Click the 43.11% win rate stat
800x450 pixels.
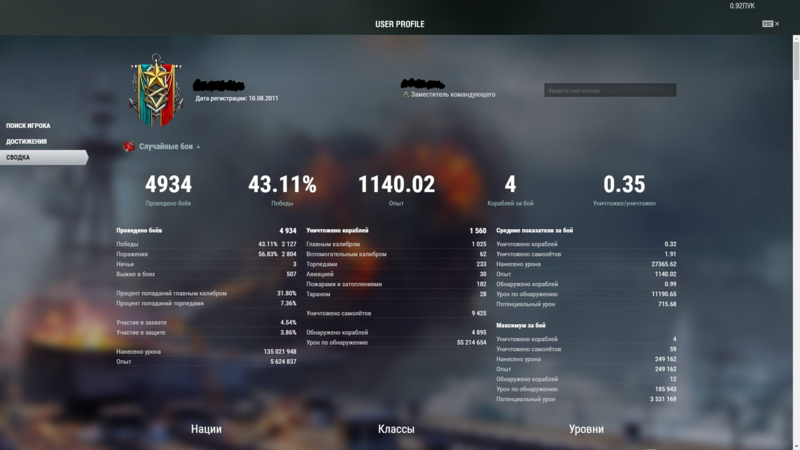pyautogui.click(x=282, y=186)
